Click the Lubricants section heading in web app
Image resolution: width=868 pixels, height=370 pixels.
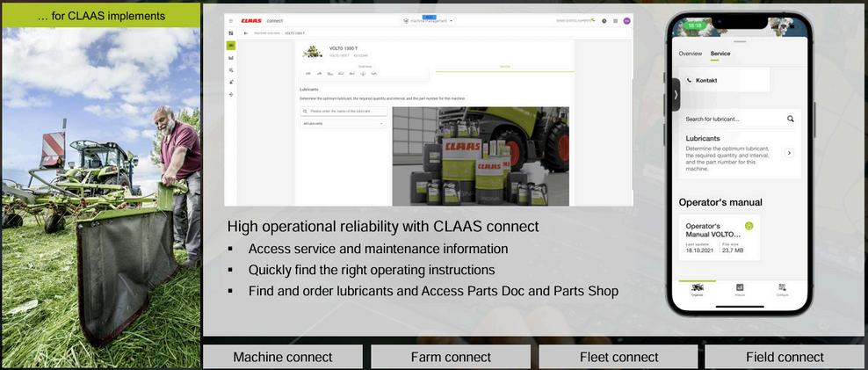309,89
